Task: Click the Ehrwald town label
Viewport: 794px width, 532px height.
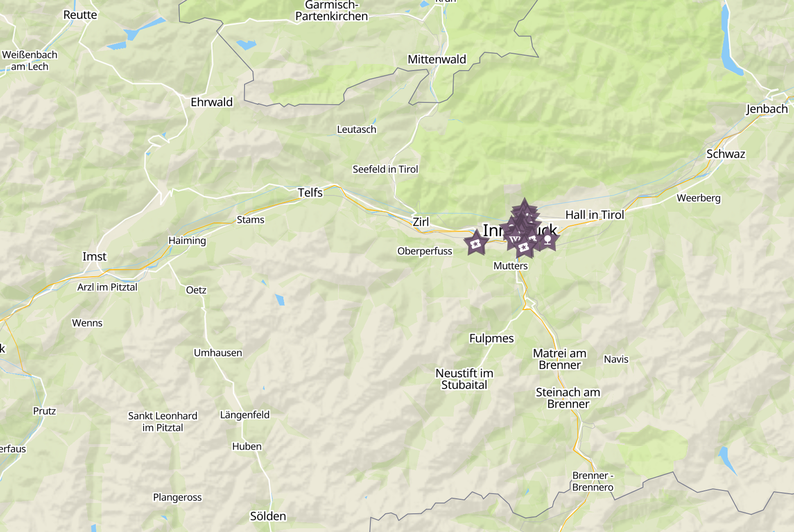Action: pos(211,102)
